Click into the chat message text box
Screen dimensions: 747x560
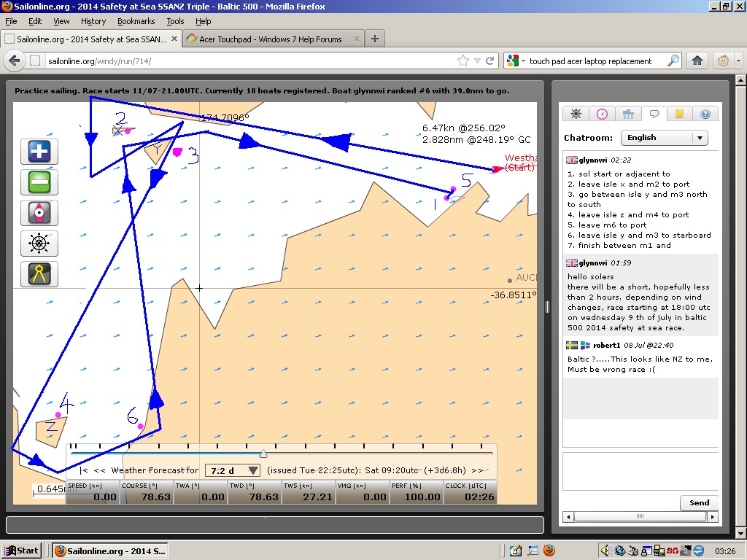pos(640,471)
